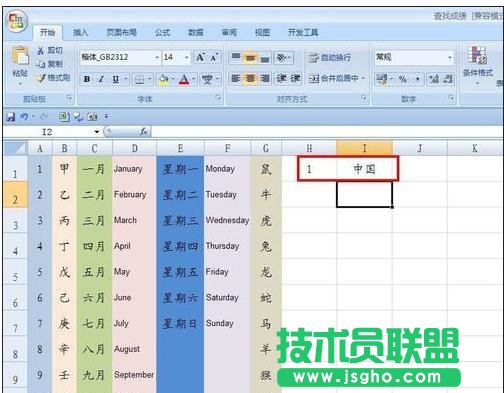This screenshot has height=393, width=504.
Task: Toggle Italic formatting
Action: click(x=101, y=79)
